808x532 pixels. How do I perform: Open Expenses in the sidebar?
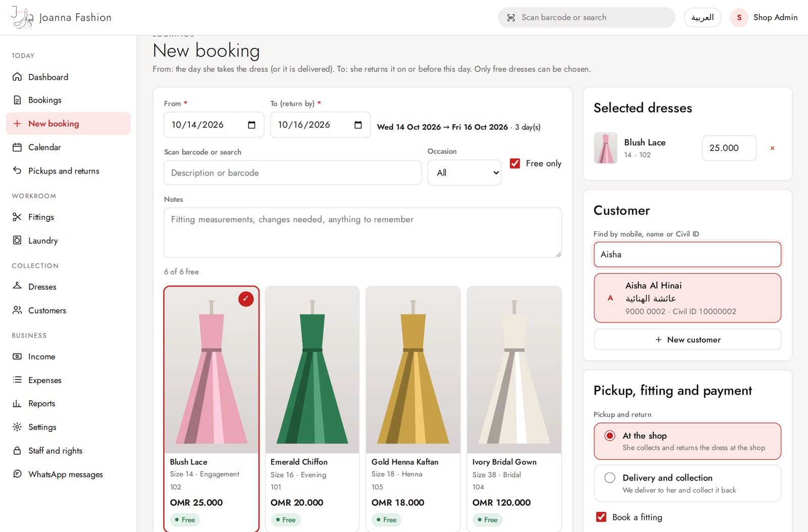tap(68, 380)
